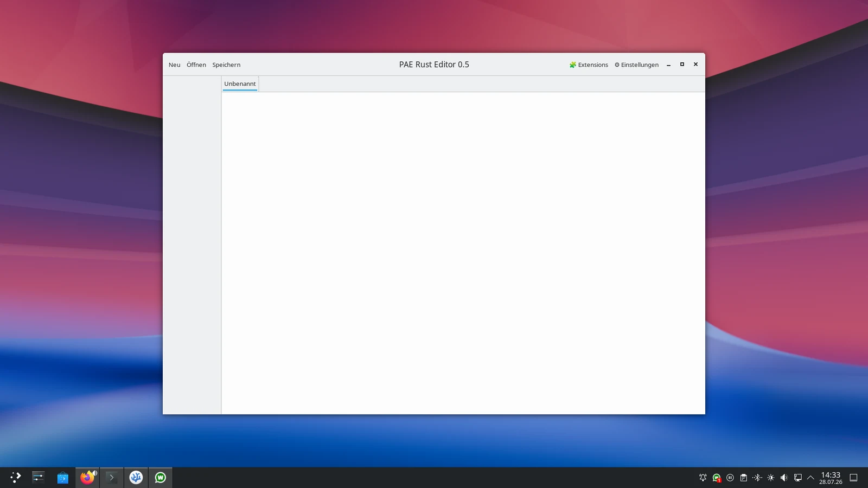This screenshot has width=868, height=488.
Task: Switch to the VSCodium taskbar window
Action: point(136,477)
